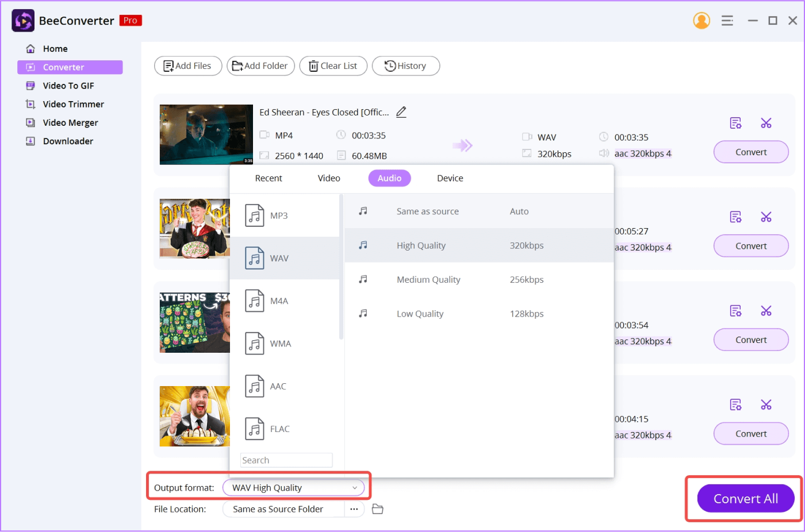Convert the 00:04:15 video
This screenshot has height=532, width=805.
coord(751,434)
